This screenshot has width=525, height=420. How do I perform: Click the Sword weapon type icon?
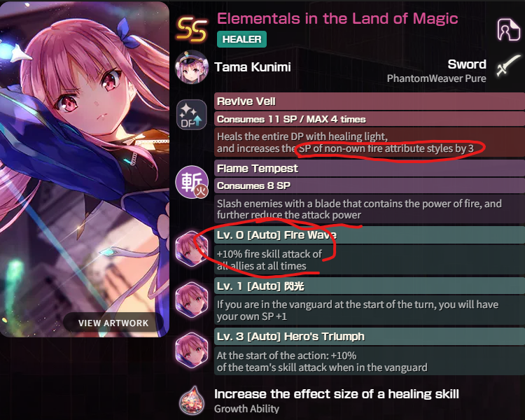tap(509, 65)
